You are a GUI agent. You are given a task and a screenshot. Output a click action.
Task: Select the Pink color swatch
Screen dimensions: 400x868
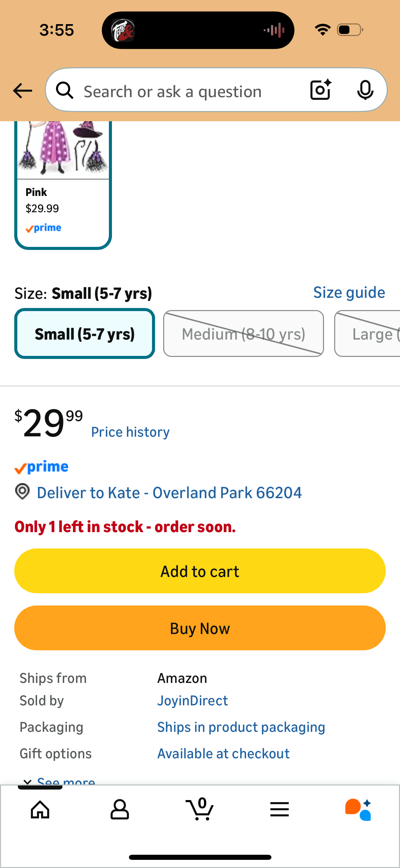tap(63, 185)
